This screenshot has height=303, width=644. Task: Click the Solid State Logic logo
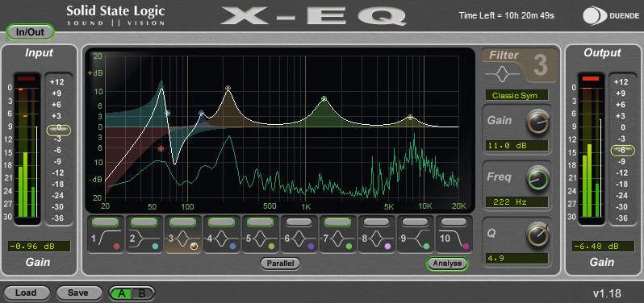pos(115,15)
